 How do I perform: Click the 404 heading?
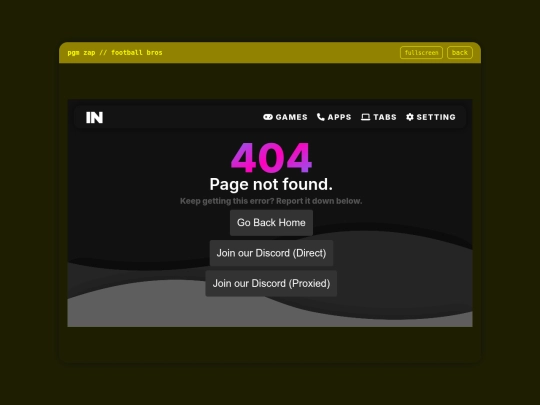point(271,157)
